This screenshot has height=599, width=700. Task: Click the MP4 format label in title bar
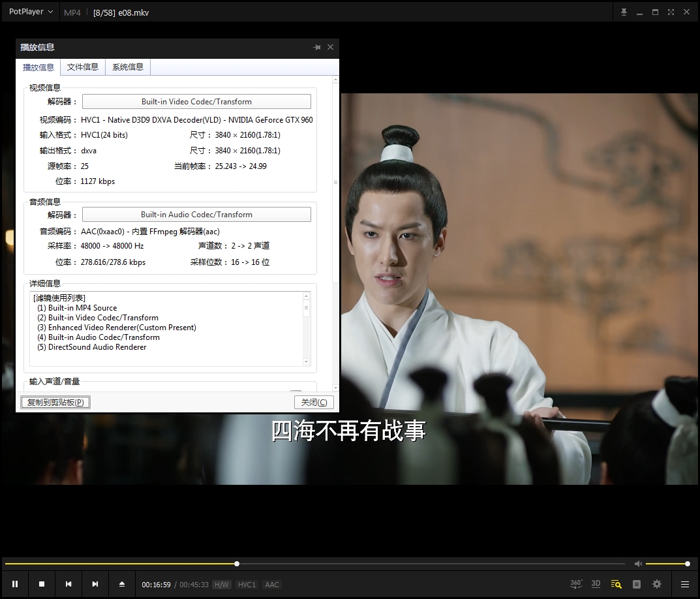[72, 13]
